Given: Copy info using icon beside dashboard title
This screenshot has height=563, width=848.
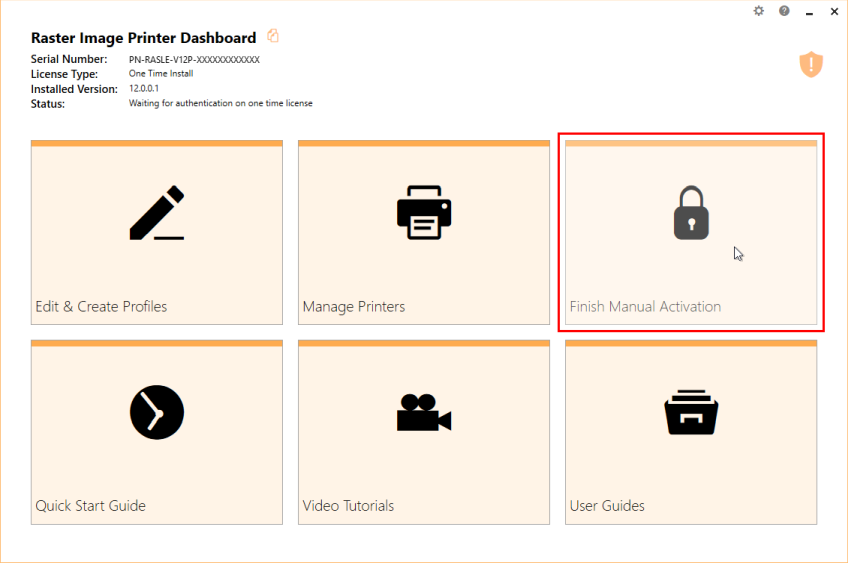Looking at the screenshot, I should click(x=273, y=36).
